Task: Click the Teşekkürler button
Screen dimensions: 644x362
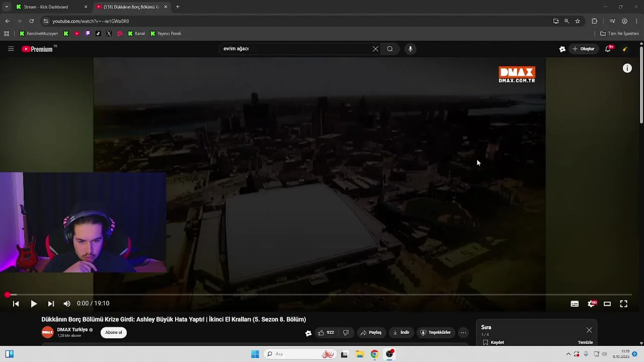Action: click(436, 332)
